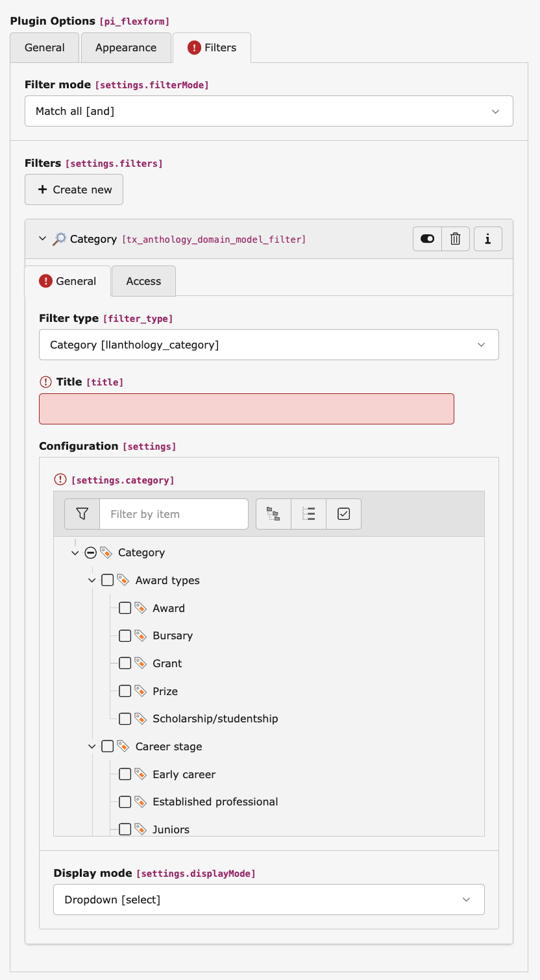Viewport: 540px width, 980px height.
Task: Switch to the Appearance tab
Action: coord(126,47)
